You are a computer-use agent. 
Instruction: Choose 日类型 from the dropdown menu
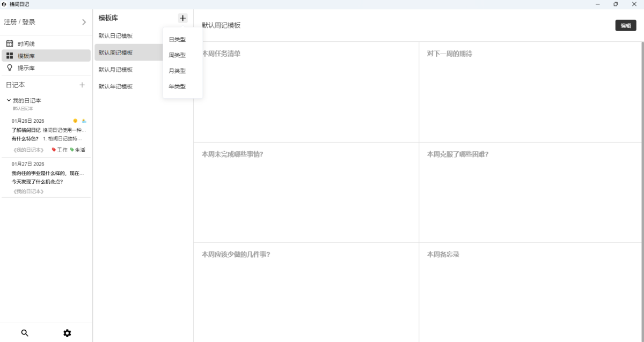[x=177, y=40]
